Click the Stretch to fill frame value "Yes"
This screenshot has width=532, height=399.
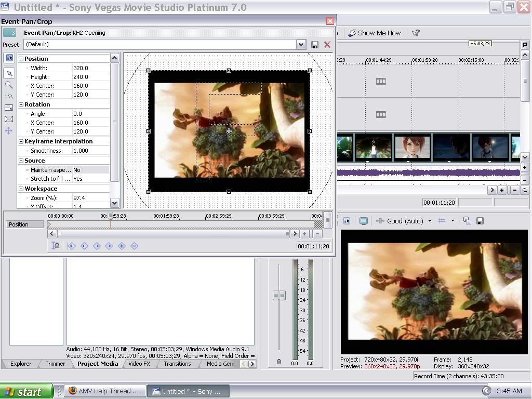[91, 179]
